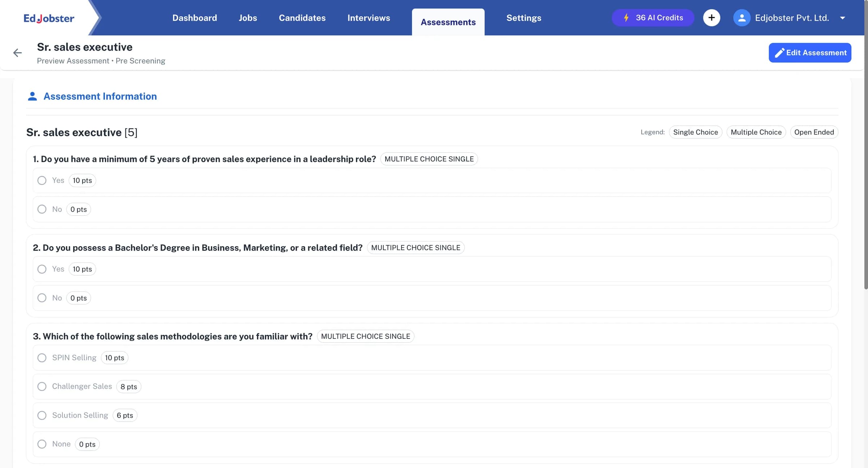
Task: Choose the SPIN Selling option
Action: point(42,358)
